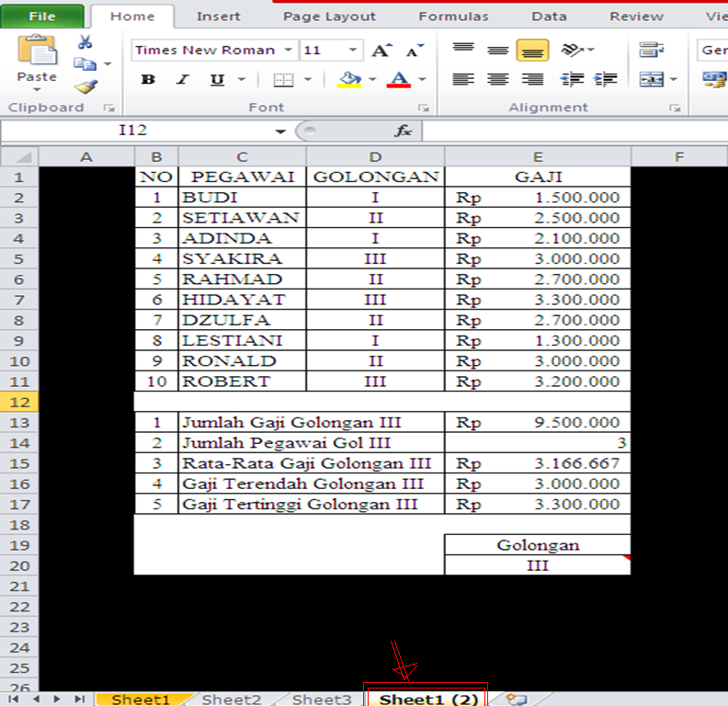728x706 pixels.
Task: Open the Font dialog launcher
Action: (x=424, y=108)
